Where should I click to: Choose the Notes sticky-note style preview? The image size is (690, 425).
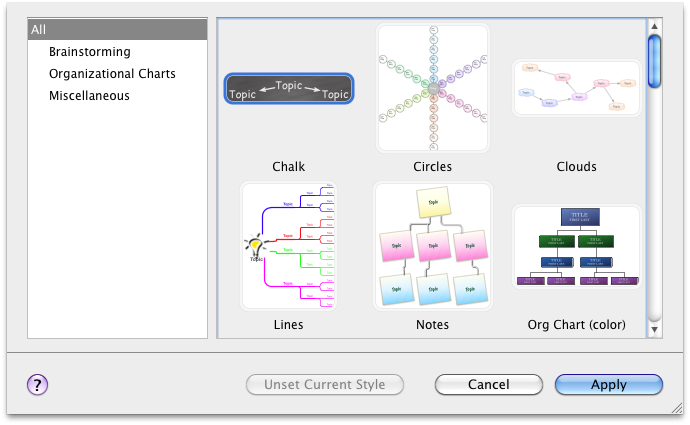432,245
